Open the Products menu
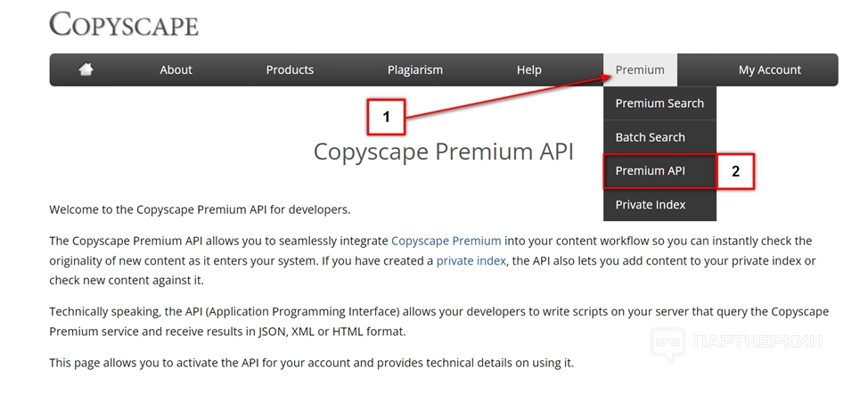 click(x=290, y=70)
